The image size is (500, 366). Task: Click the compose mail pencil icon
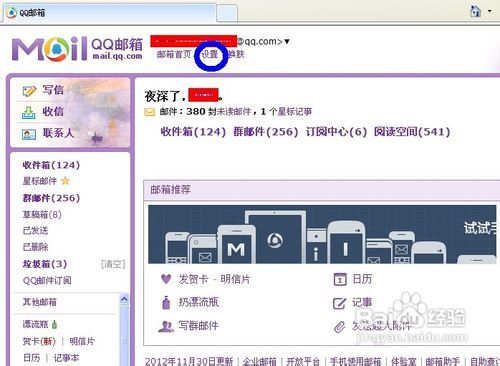point(29,91)
